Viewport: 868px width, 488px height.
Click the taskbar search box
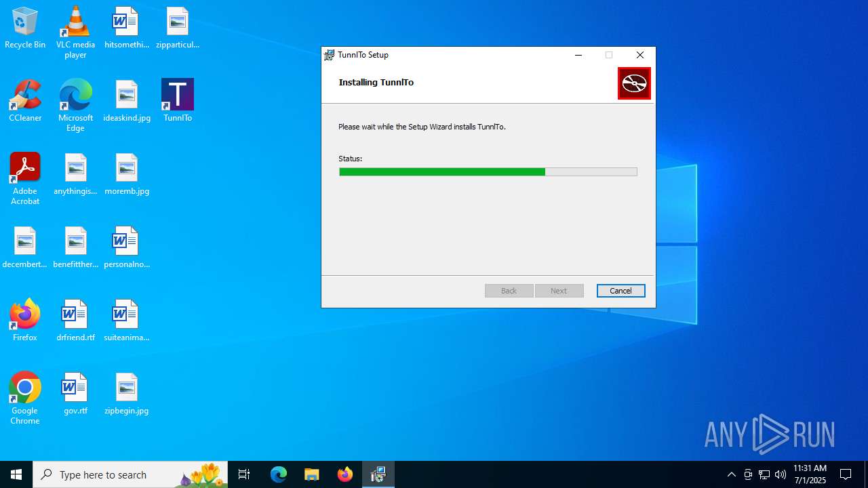point(130,474)
